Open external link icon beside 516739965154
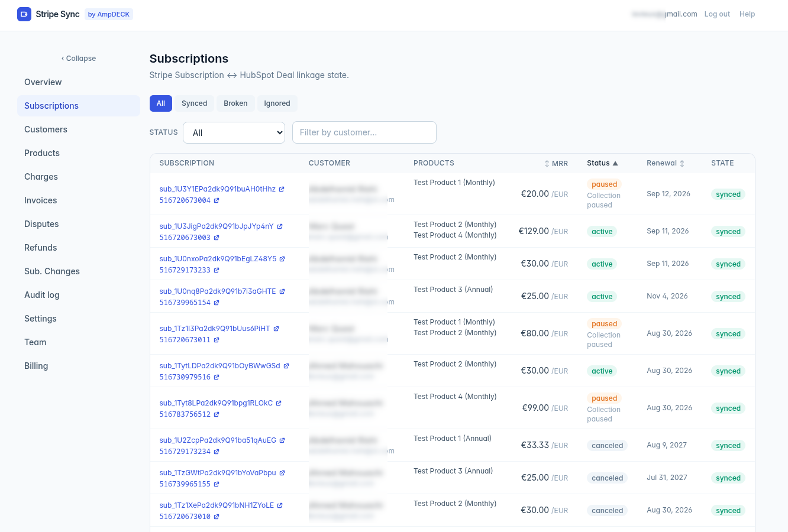 coord(217,303)
